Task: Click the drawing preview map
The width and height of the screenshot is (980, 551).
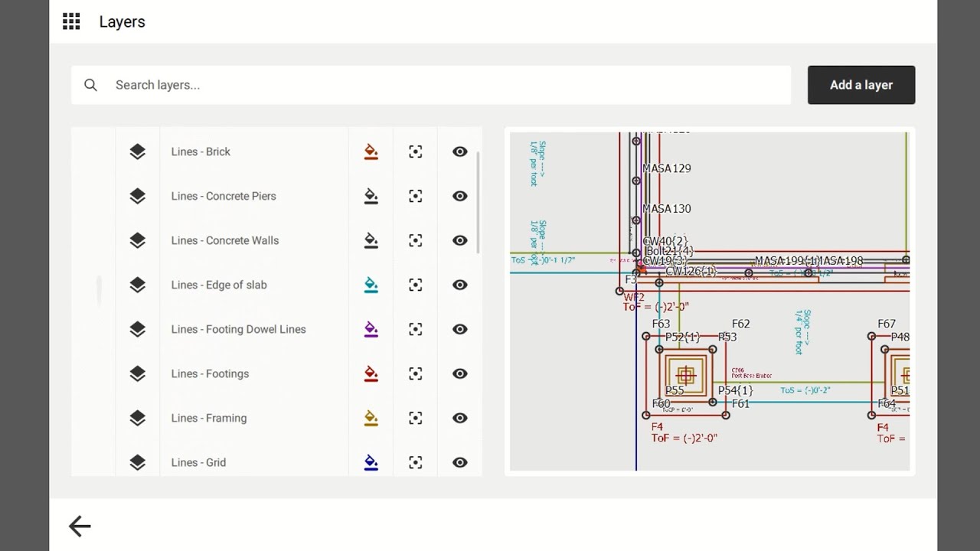Action: pos(710,302)
